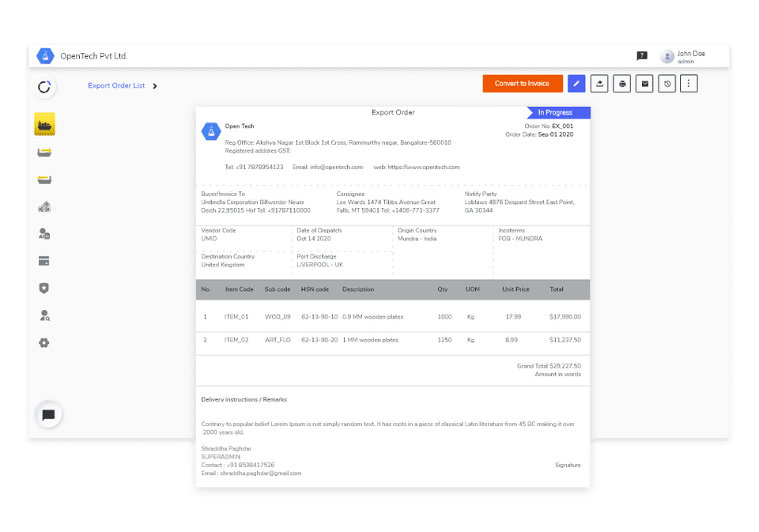Click the order date Sep 01 2020
Image resolution: width=759 pixels, height=532 pixels.
point(556,134)
